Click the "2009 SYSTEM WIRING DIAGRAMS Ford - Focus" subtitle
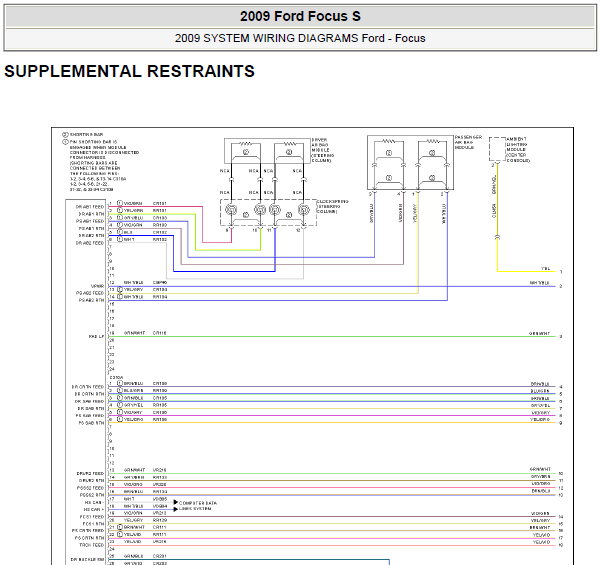 (300, 38)
